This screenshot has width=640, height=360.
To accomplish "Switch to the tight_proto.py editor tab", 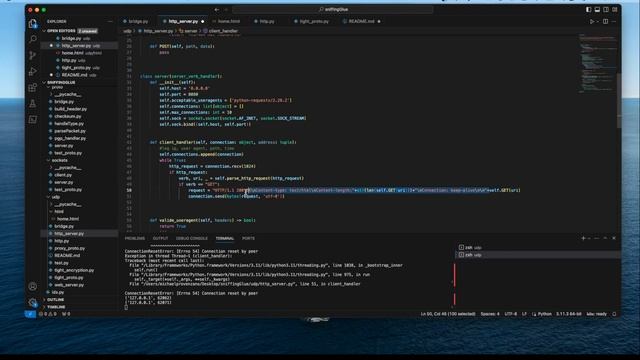I will pyautogui.click(x=313, y=21).
